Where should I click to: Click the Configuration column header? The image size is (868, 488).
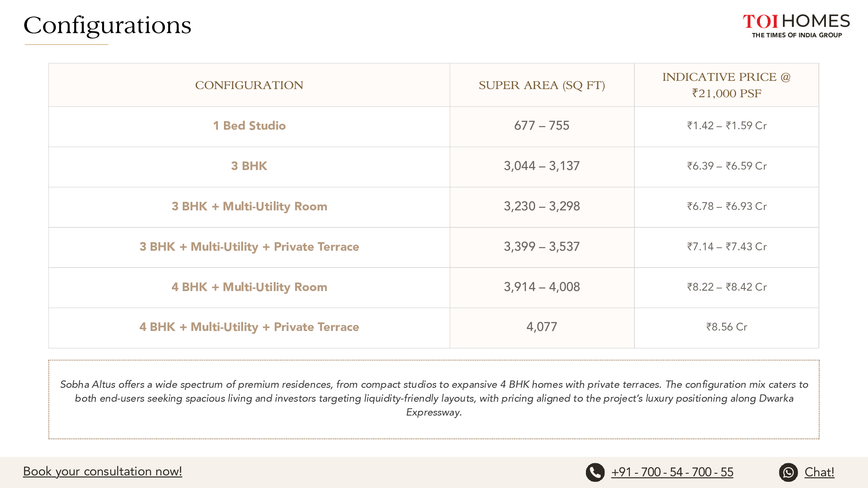pos(249,85)
